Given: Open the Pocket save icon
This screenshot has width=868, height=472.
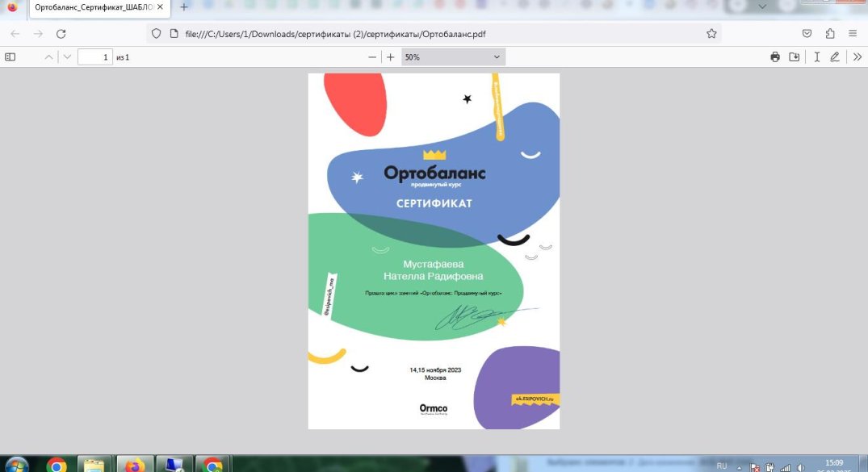Looking at the screenshot, I should [807, 34].
